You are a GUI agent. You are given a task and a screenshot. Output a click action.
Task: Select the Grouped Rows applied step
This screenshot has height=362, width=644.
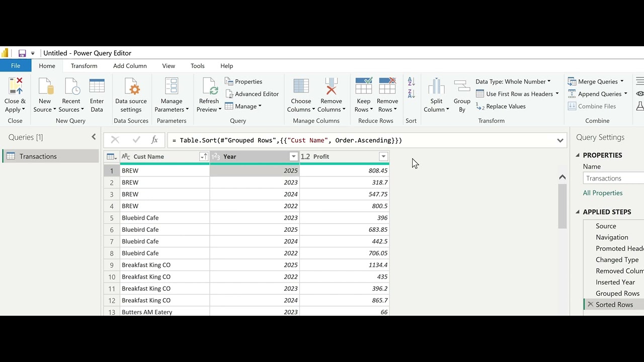[617, 294]
